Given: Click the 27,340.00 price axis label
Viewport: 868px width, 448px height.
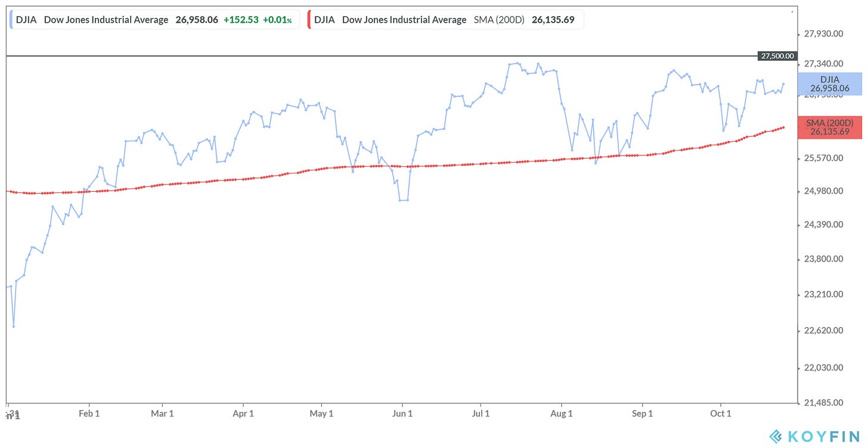Looking at the screenshot, I should click(x=823, y=64).
